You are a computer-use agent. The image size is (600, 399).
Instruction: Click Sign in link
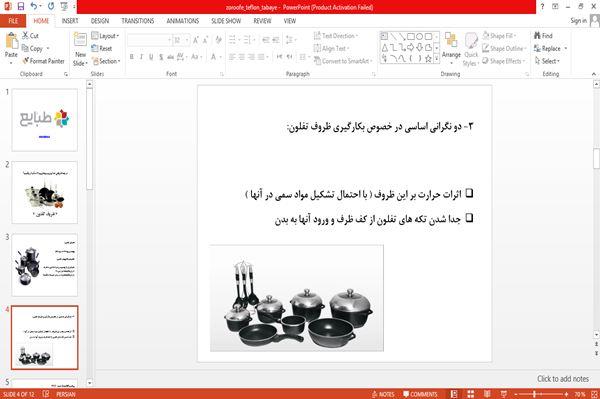coord(578,21)
